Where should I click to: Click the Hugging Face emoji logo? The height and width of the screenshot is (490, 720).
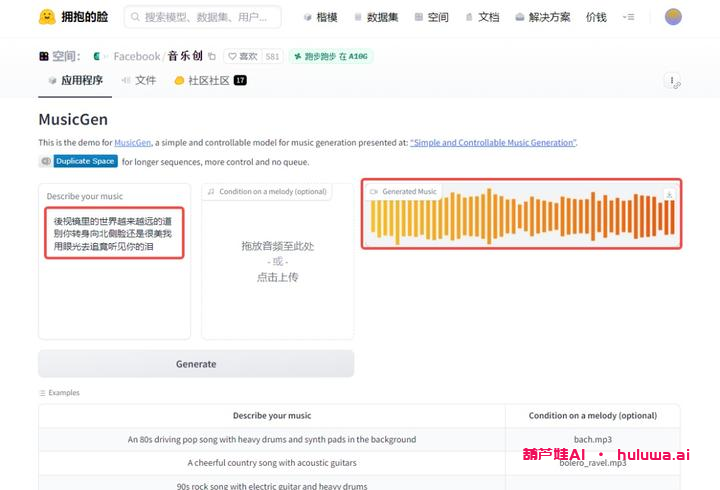(47, 17)
